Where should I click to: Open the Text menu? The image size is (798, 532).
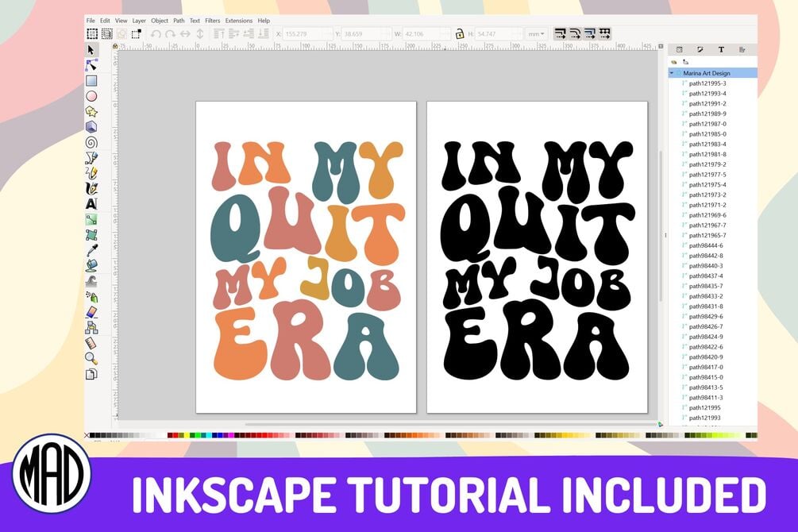195,21
